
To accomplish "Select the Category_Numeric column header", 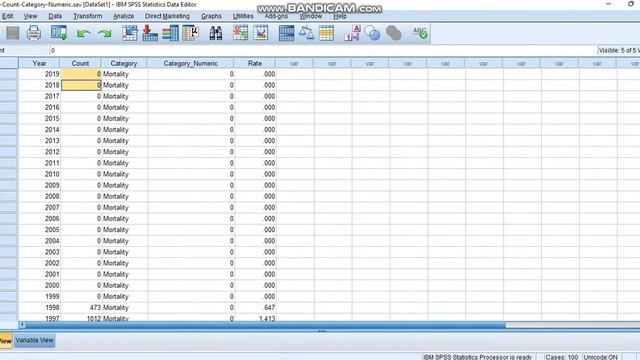I will click(x=191, y=63).
